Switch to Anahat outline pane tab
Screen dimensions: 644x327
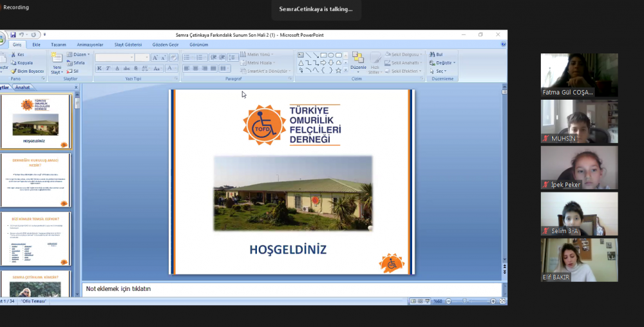(23, 88)
